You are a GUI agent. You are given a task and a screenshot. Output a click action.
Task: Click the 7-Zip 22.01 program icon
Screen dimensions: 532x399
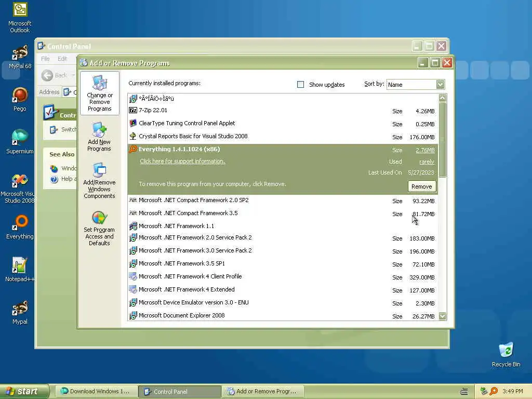[133, 110]
